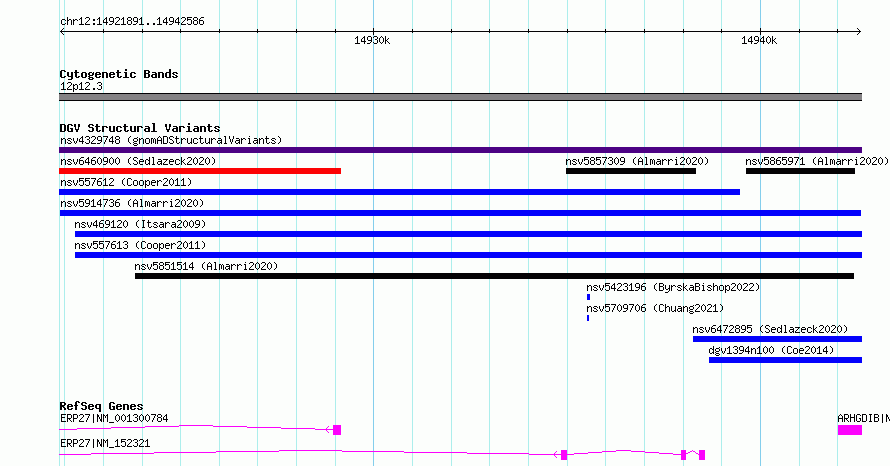Open nsv5914736 (Almarri2020) label
Screen dimensions: 890x466
pos(132,203)
